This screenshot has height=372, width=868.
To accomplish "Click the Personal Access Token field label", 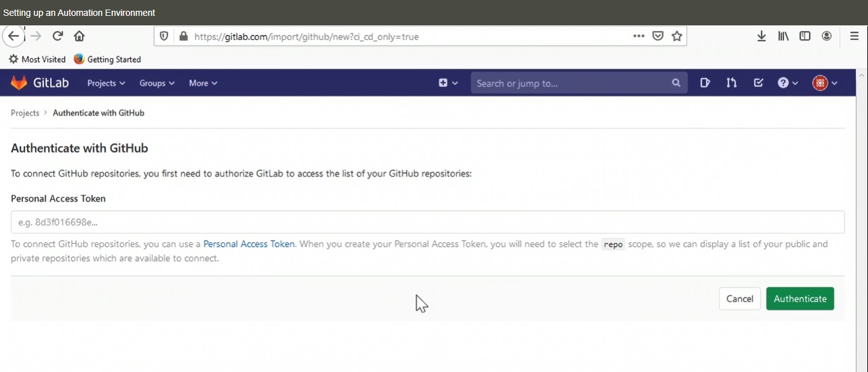I will coord(58,199).
